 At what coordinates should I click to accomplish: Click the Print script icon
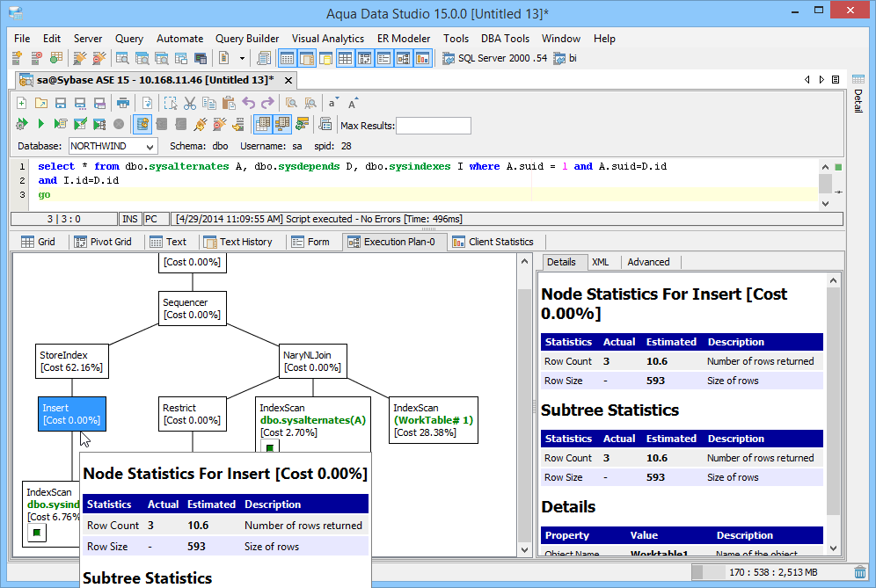pos(124,103)
